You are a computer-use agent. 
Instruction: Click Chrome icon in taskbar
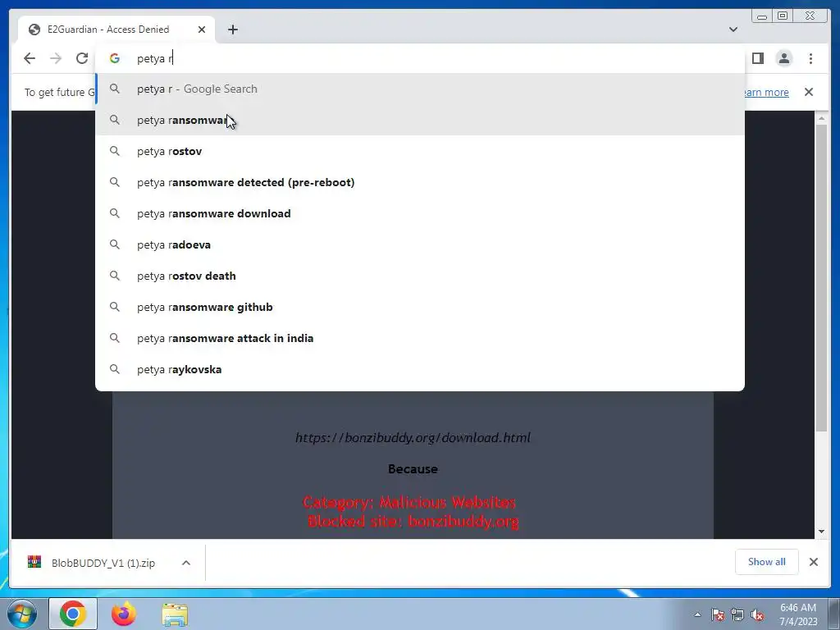(x=73, y=614)
